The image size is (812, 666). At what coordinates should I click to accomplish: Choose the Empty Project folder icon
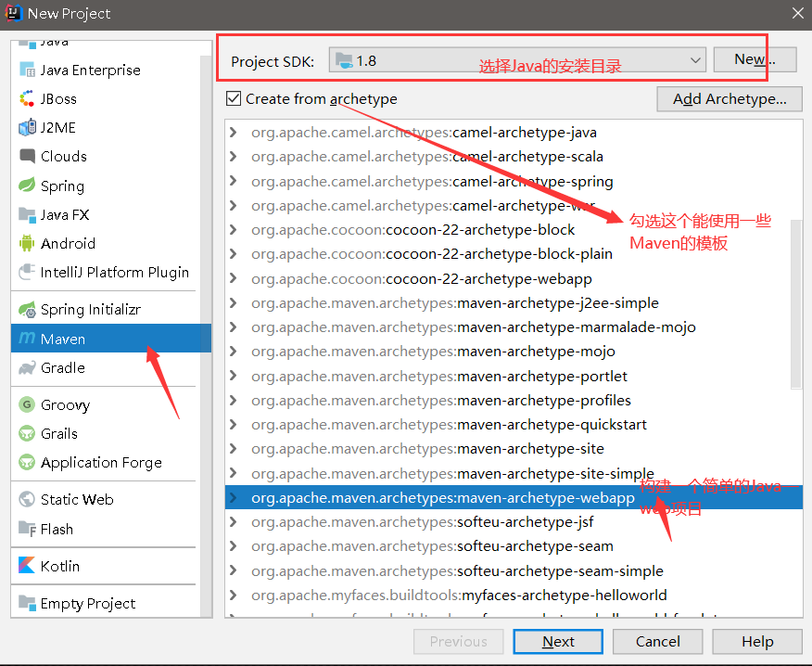(x=27, y=603)
